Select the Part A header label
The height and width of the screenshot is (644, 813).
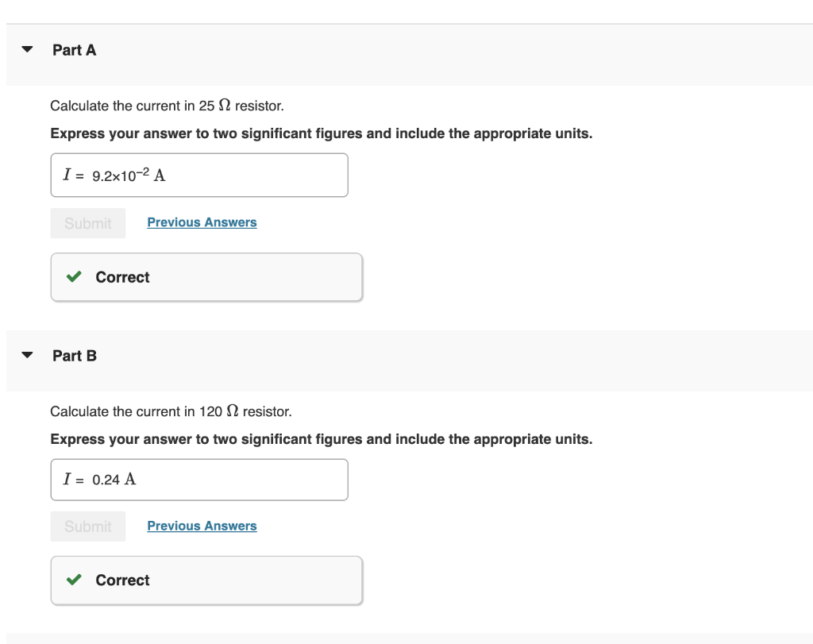click(x=75, y=50)
